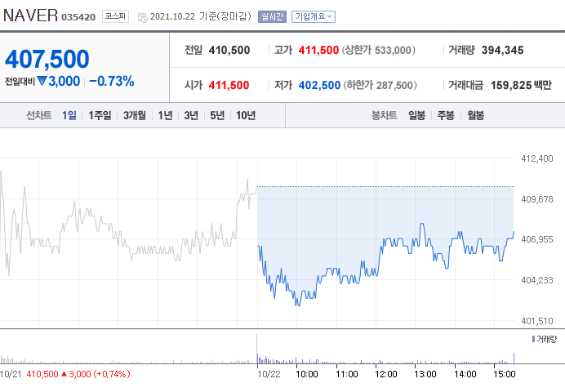
Task: Click the 11:00 time axis label
Action: point(347,374)
